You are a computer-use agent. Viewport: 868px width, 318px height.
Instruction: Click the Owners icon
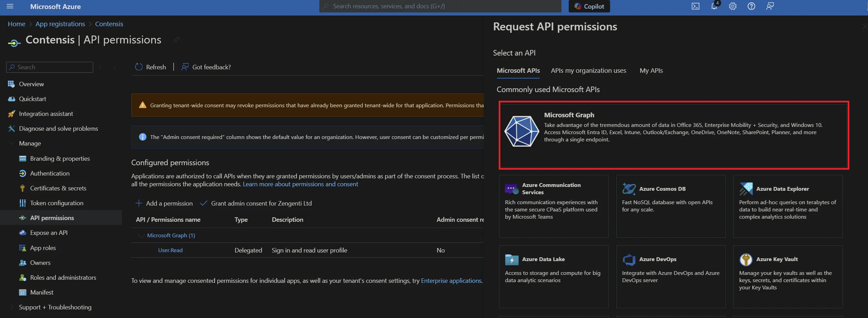(22, 263)
